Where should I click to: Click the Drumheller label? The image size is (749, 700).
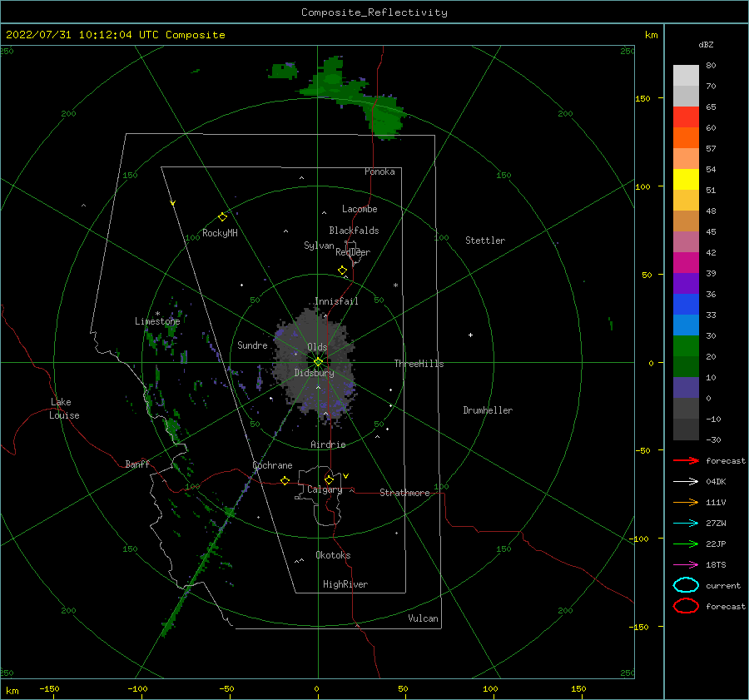[488, 410]
